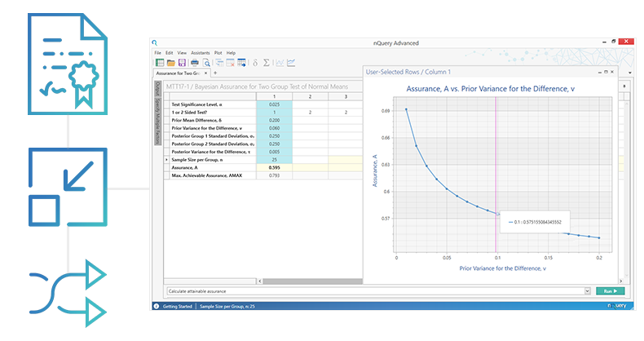Open the Edit menu

tap(170, 53)
